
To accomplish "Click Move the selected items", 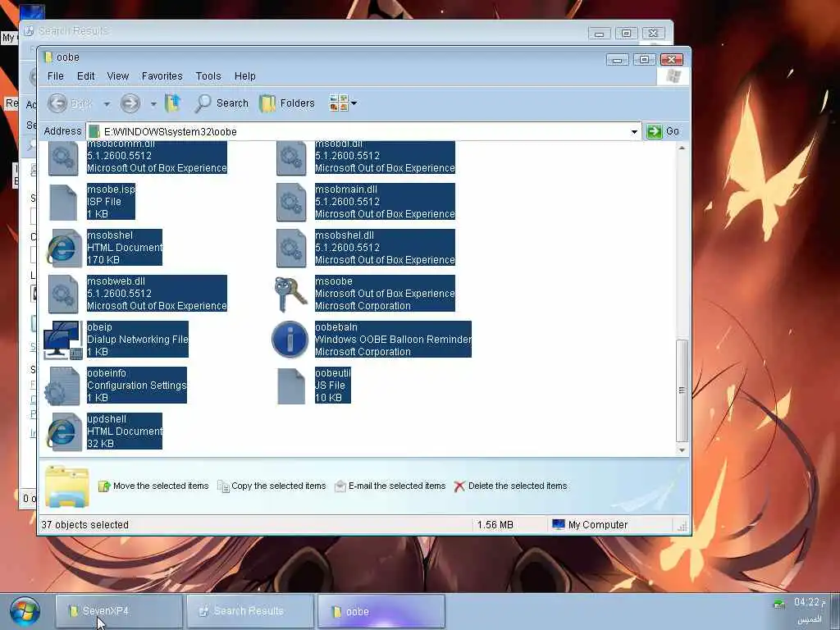I will click(x=154, y=486).
